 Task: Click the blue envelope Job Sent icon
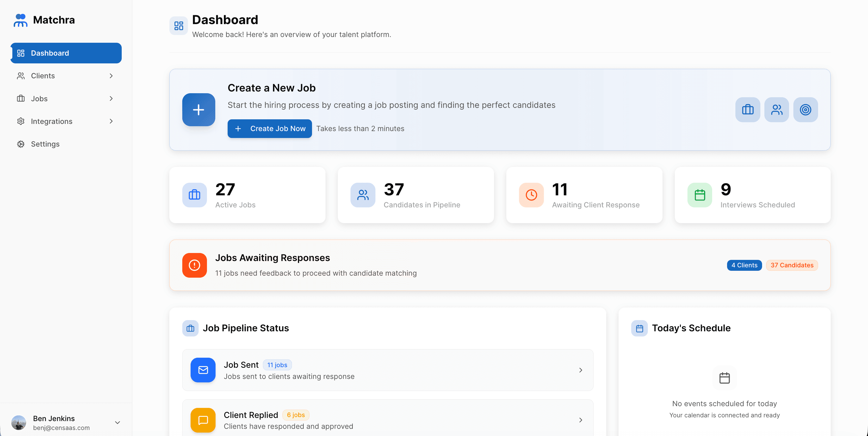click(203, 370)
